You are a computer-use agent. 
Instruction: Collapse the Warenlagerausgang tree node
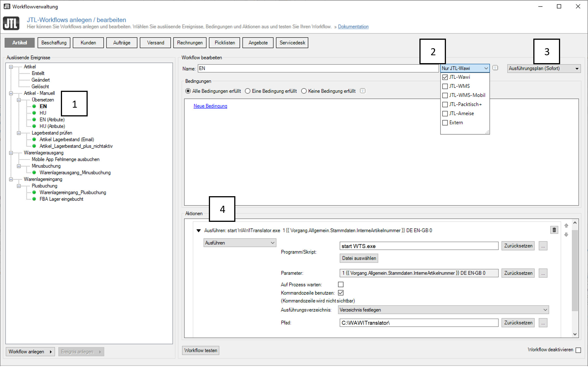click(x=11, y=153)
